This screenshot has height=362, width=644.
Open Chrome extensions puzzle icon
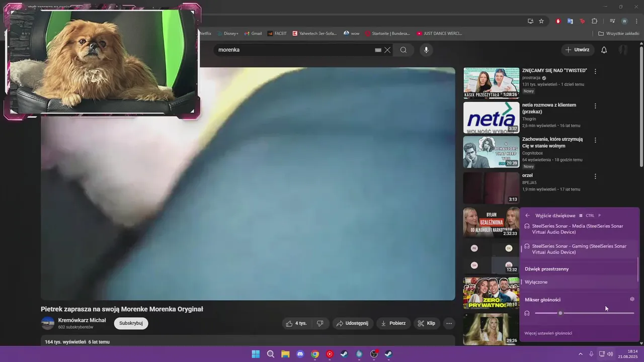[594, 21]
